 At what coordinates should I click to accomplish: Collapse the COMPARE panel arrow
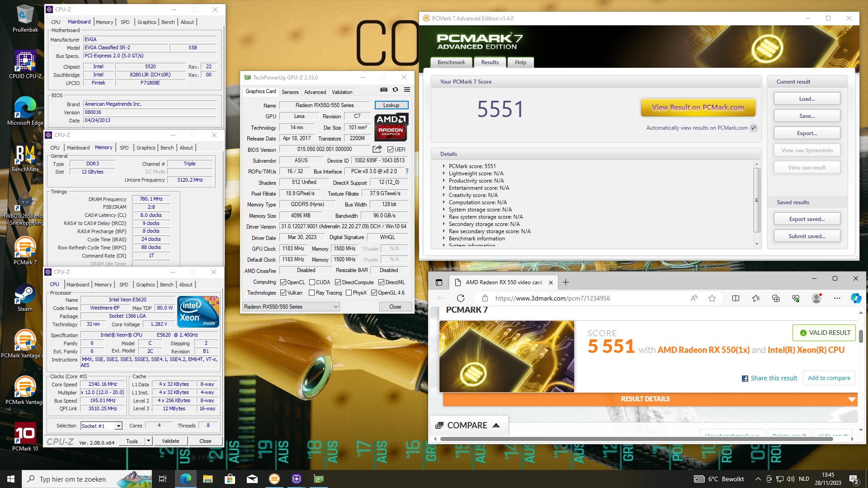click(496, 426)
